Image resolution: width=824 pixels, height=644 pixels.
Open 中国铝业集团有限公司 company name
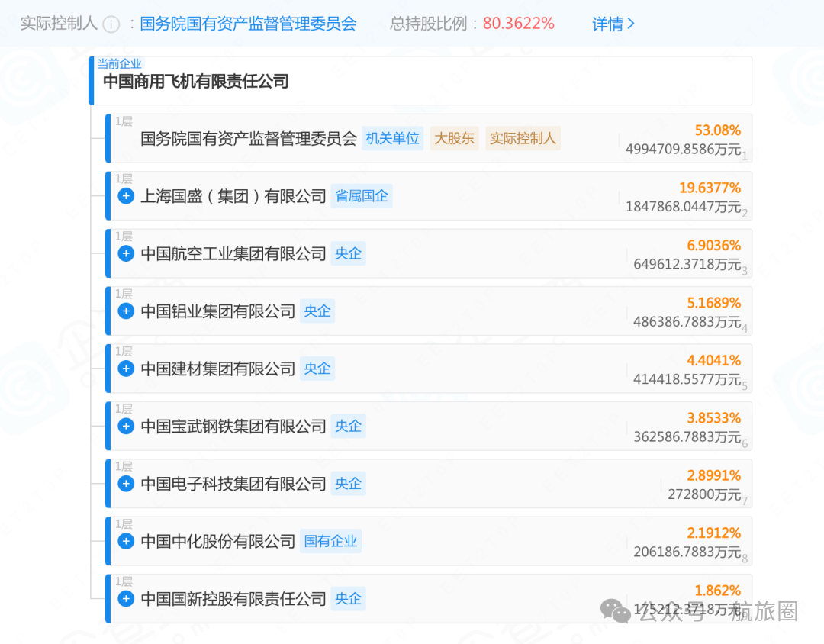[218, 311]
